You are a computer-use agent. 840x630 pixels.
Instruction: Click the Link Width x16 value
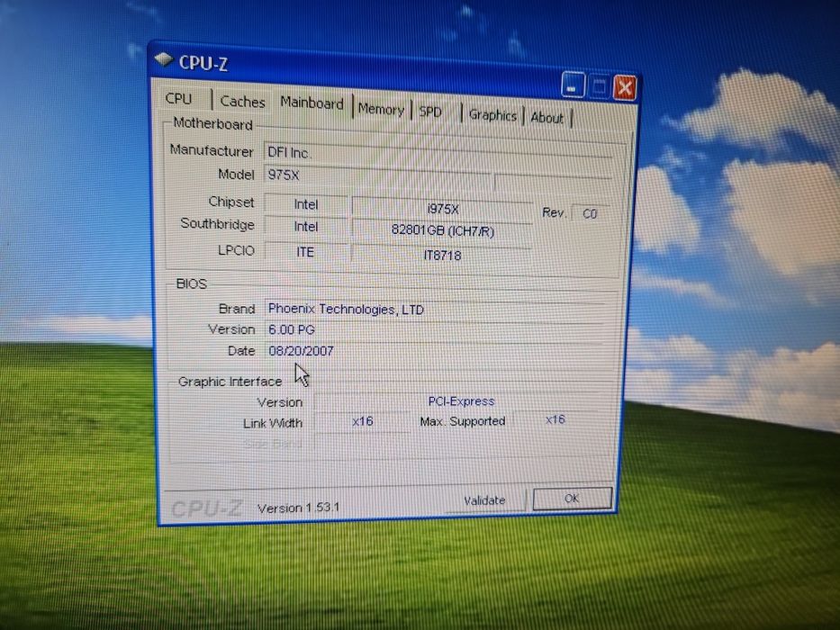363,421
